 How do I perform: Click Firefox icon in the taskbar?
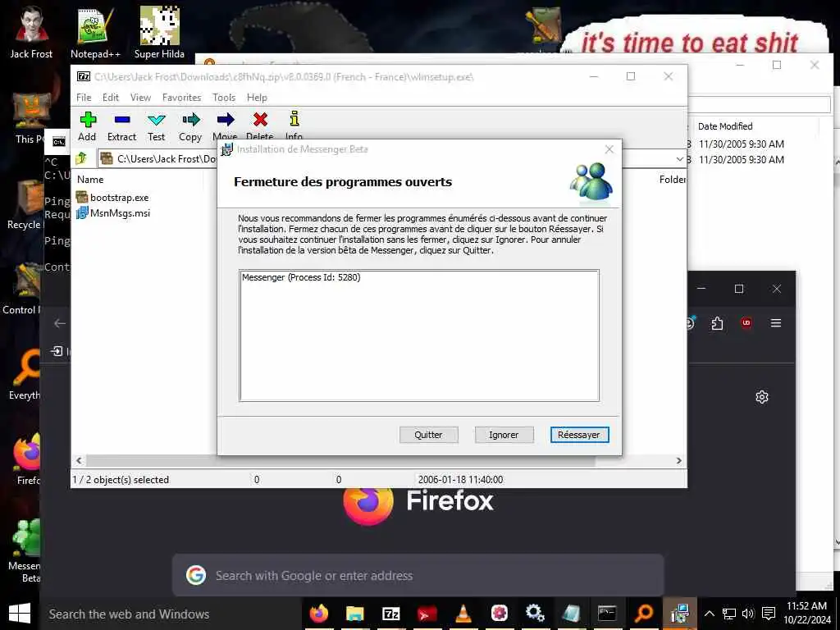click(x=319, y=614)
